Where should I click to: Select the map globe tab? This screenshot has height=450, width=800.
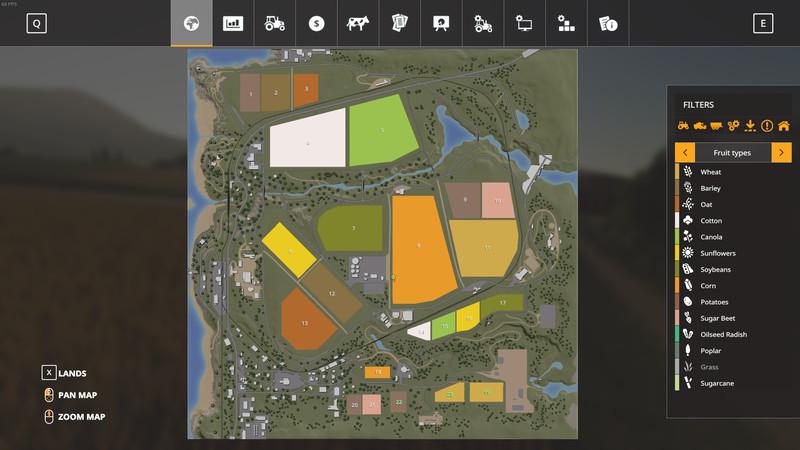191,23
